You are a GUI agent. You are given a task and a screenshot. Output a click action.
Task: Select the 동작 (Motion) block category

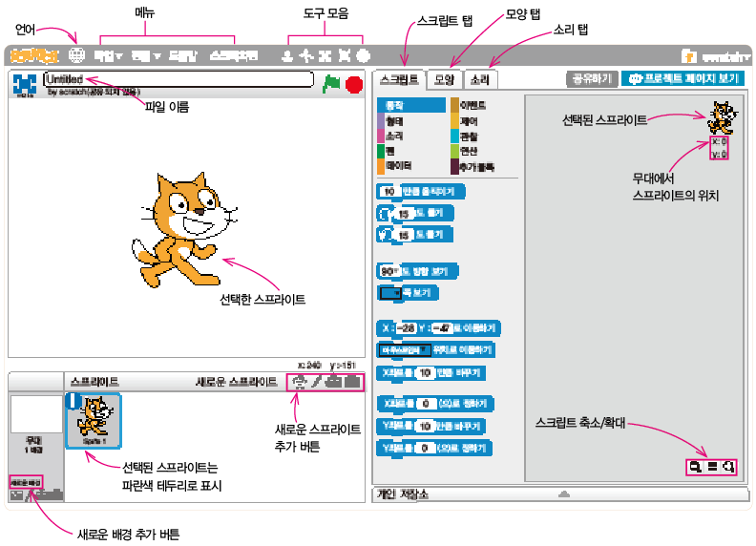tap(411, 105)
